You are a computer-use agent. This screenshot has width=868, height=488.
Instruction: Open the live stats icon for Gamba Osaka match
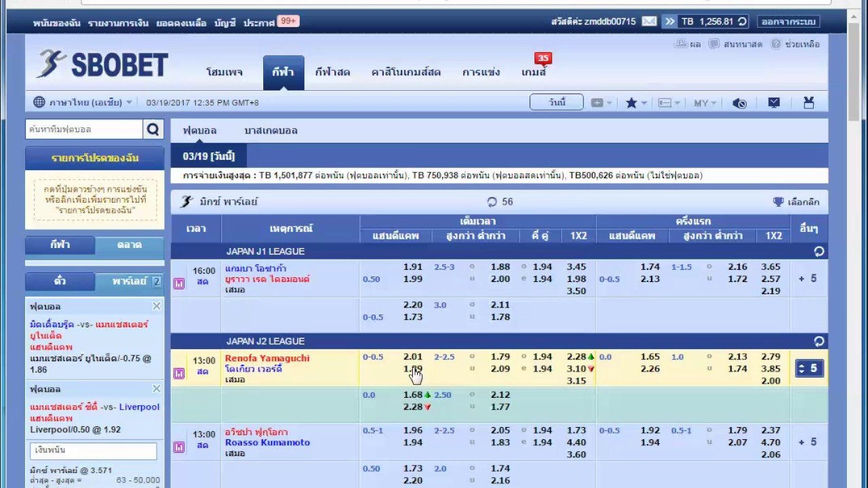pyautogui.click(x=179, y=284)
